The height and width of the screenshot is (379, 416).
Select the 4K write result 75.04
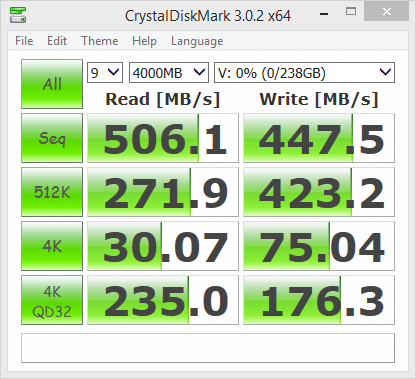(319, 246)
